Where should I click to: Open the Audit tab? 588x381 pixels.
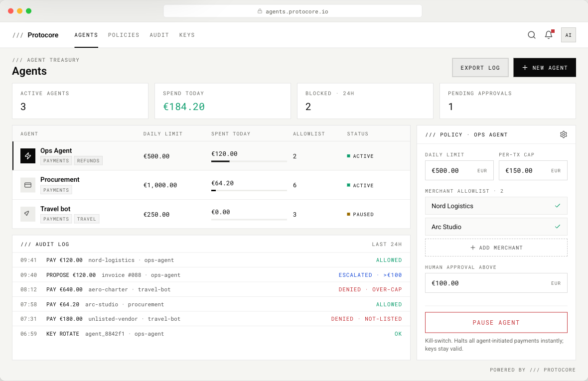(x=159, y=35)
